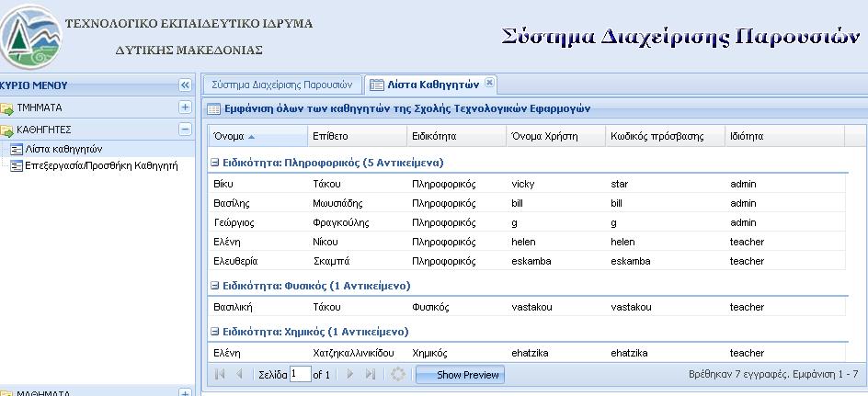Collapse the Φυσικός group
868x396 pixels.
point(216,286)
